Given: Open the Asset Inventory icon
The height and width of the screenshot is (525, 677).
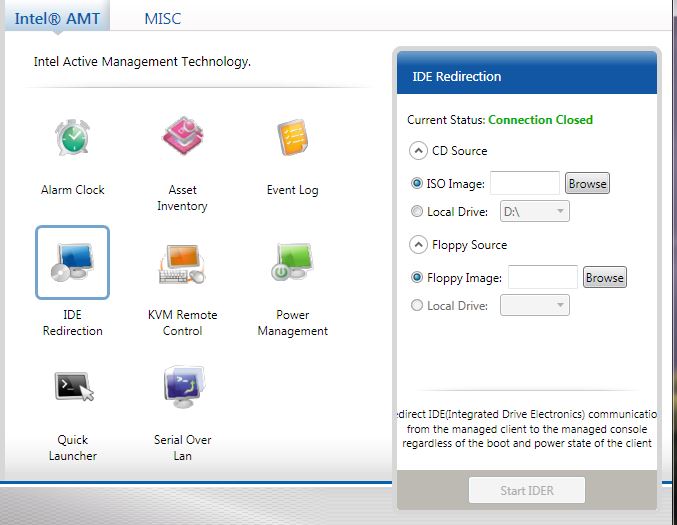Looking at the screenshot, I should [183, 136].
